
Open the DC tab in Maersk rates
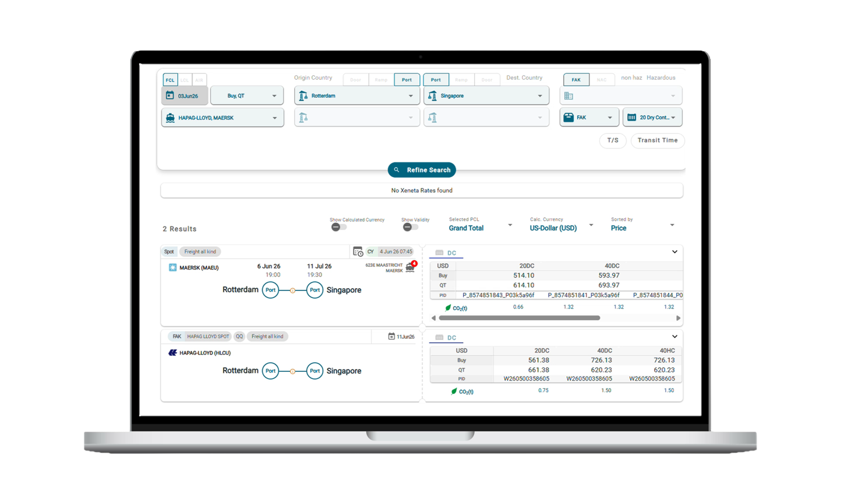447,253
